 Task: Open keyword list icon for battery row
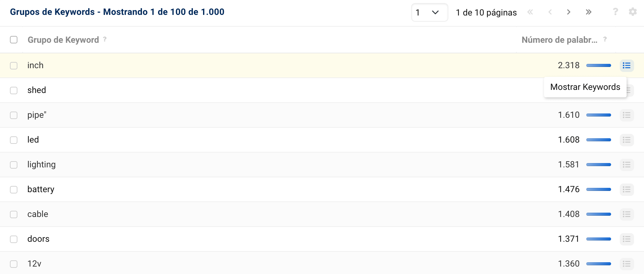(627, 189)
